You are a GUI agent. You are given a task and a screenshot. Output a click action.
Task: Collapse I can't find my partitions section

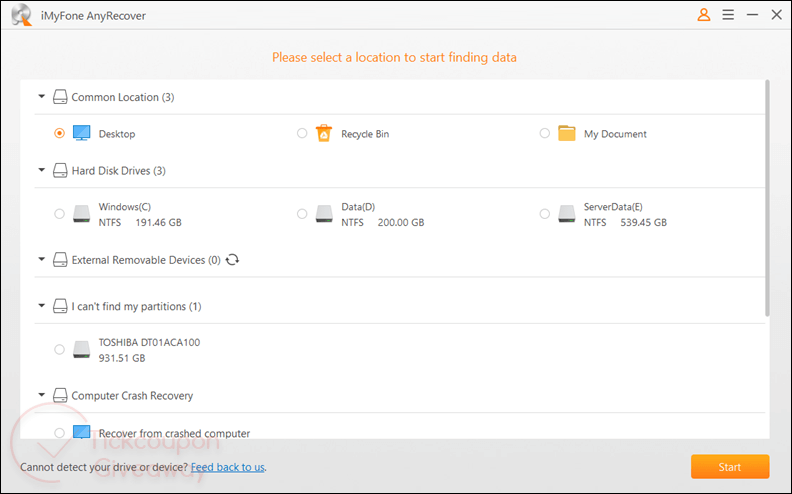[x=42, y=306]
